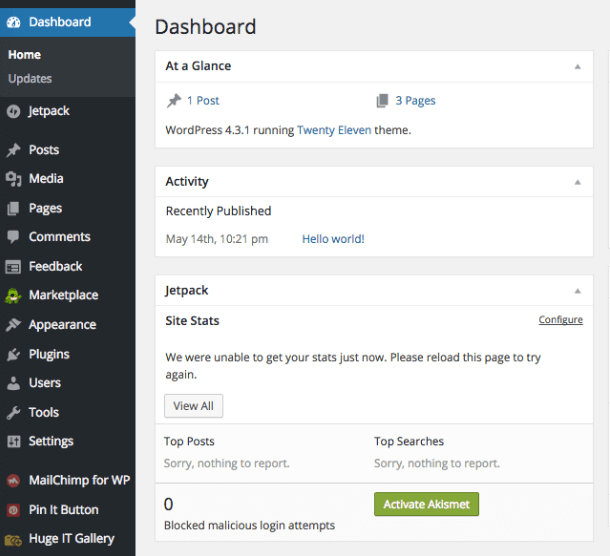610x556 pixels.
Task: Click the View All stats button
Action: (x=193, y=406)
